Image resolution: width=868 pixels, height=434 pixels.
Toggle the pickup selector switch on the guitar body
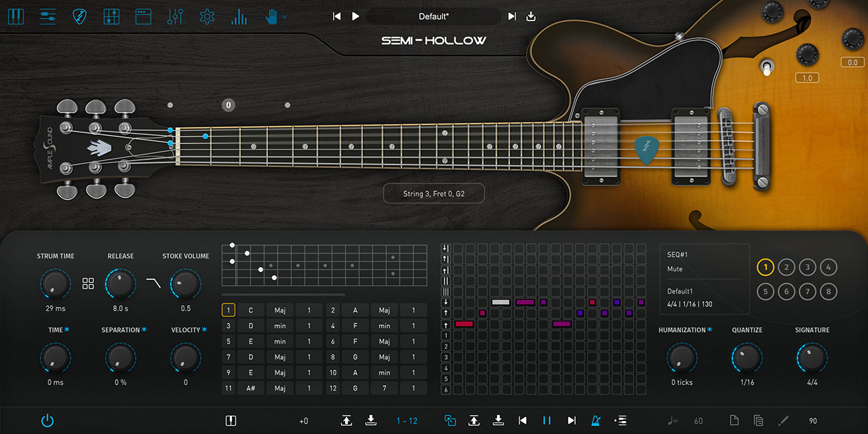(x=767, y=67)
